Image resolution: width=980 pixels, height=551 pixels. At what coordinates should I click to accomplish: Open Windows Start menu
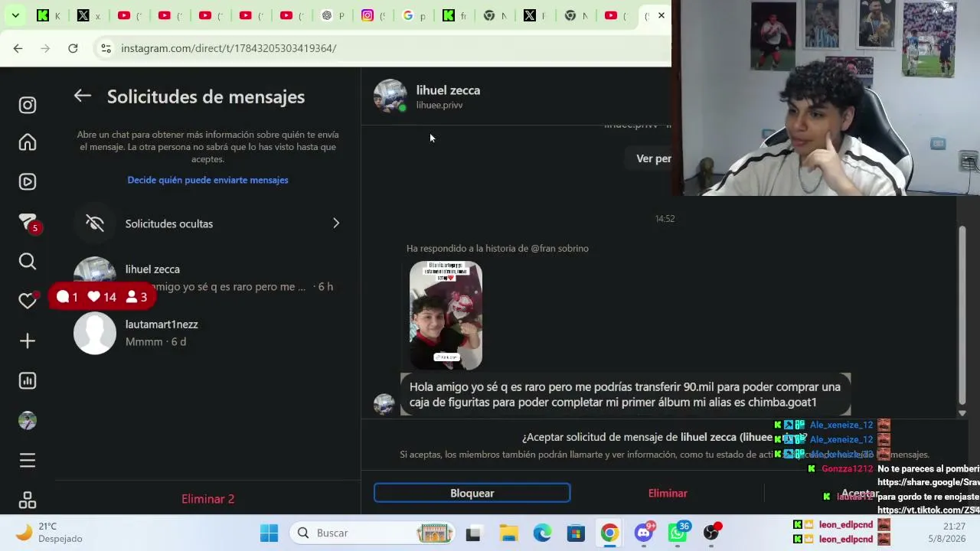pyautogui.click(x=269, y=533)
